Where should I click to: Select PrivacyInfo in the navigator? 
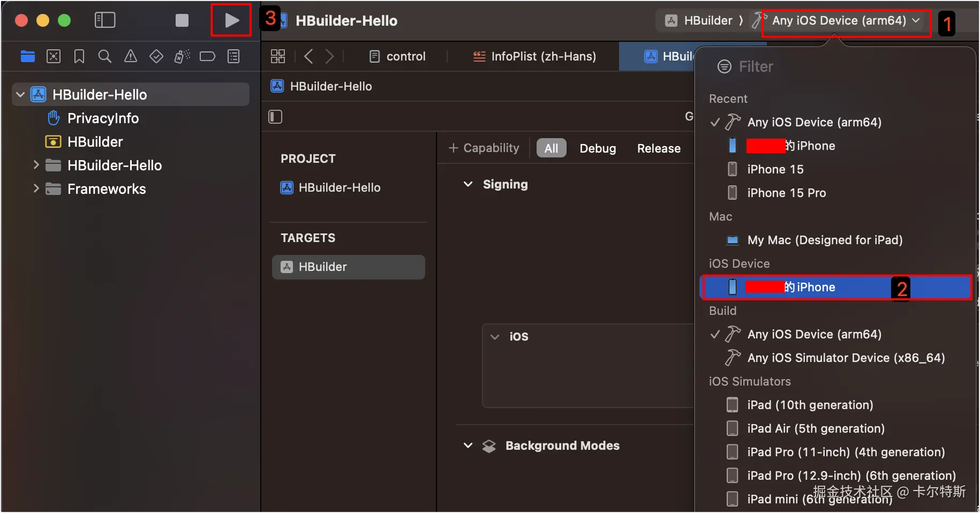tap(103, 118)
